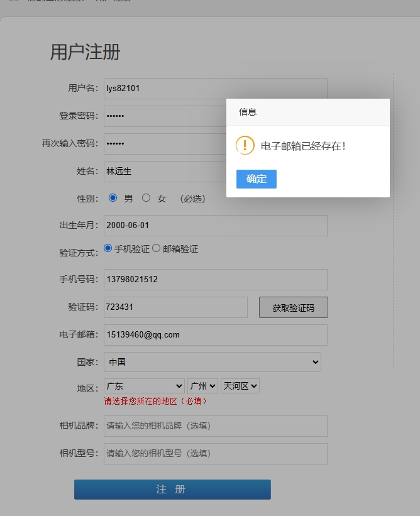Choose 邮箱验证 verification method
The width and height of the screenshot is (420, 516).
click(157, 248)
